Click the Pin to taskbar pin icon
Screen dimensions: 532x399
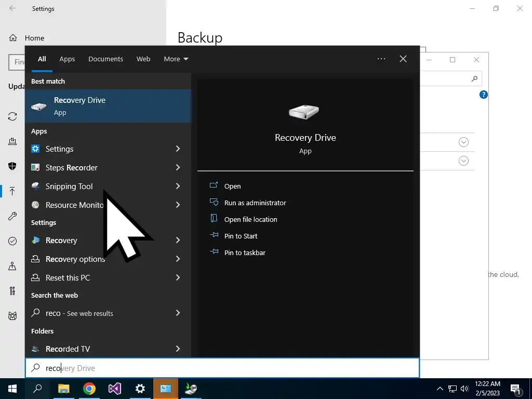tap(214, 251)
